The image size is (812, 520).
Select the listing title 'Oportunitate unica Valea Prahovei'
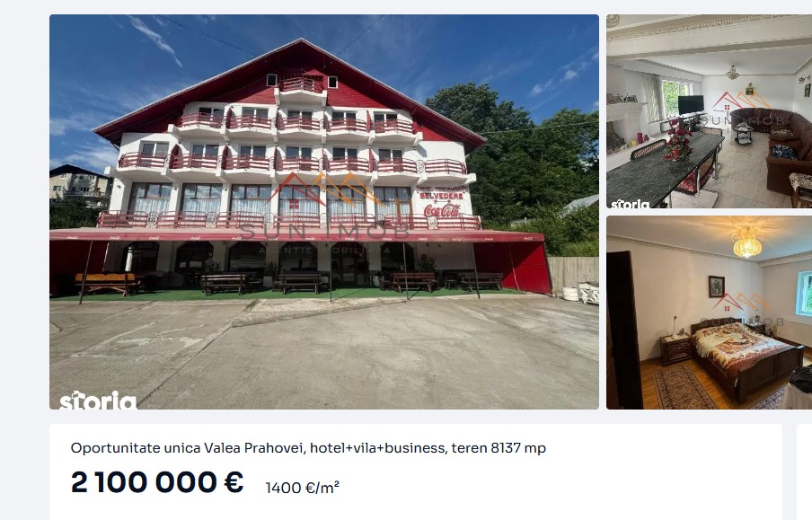pos(189,448)
